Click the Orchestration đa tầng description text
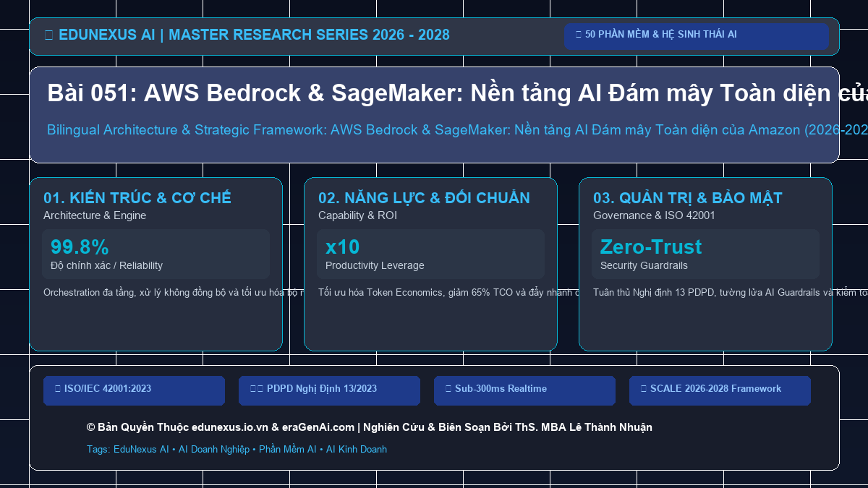Screen dimensions: 868x488 (173, 293)
